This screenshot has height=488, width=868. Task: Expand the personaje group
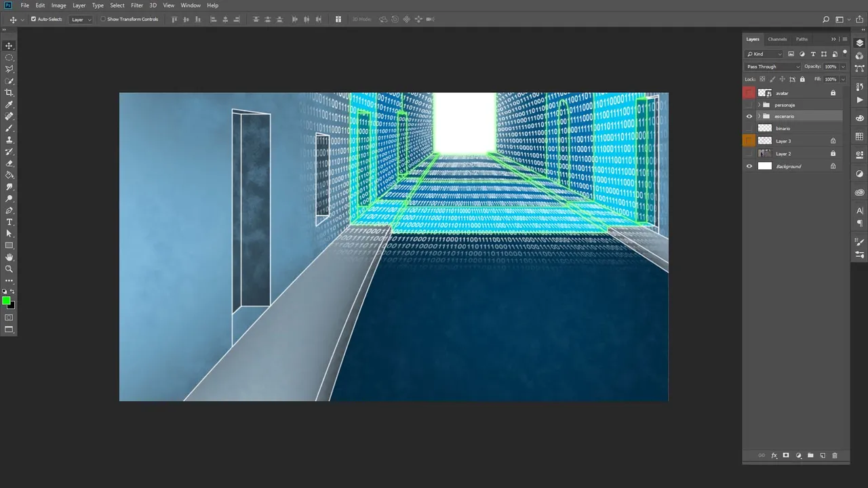[759, 105]
